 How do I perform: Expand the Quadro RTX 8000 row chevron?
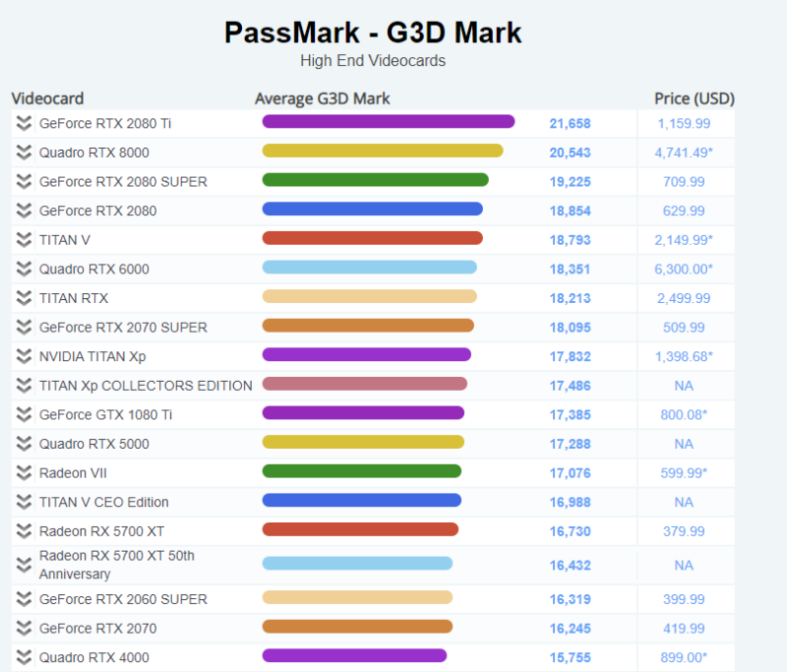[x=24, y=153]
